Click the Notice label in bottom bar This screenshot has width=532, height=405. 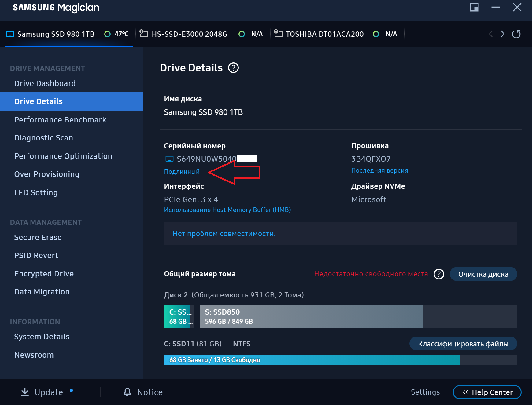click(x=150, y=392)
